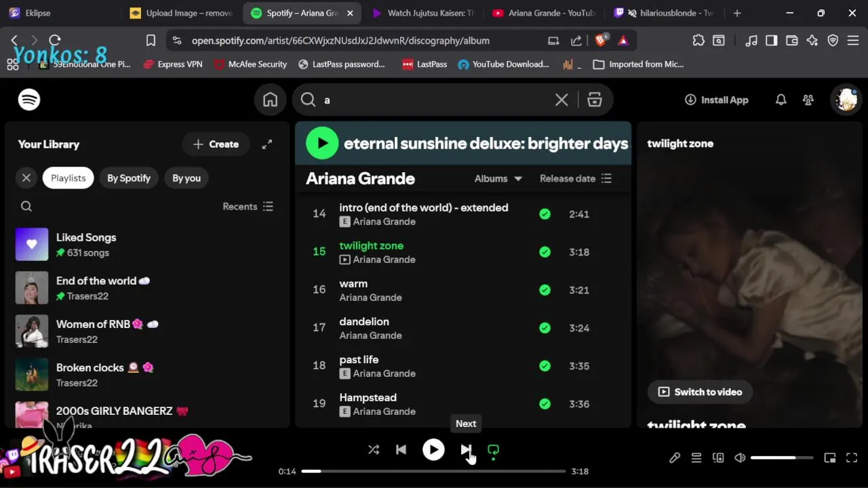Click the search magnifier icon
Viewport: 868px width, 488px height.
coord(308,100)
